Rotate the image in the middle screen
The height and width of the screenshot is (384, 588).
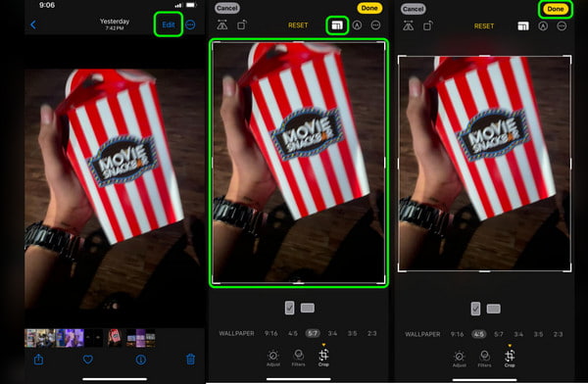coord(242,24)
